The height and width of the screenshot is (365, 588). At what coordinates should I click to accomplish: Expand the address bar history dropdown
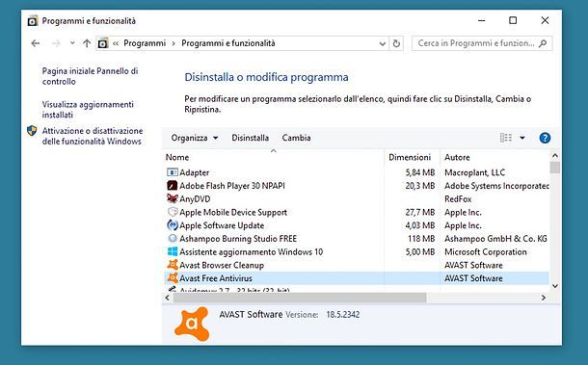pyautogui.click(x=382, y=43)
